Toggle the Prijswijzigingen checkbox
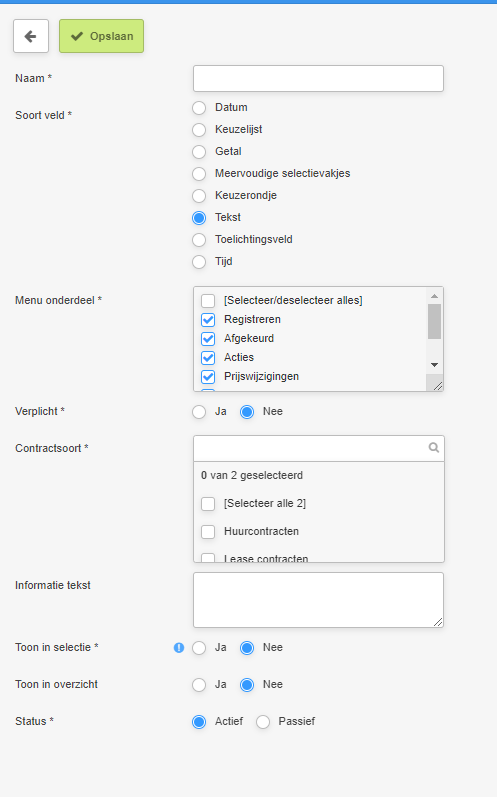Image resolution: width=497 pixels, height=797 pixels. coord(208,377)
